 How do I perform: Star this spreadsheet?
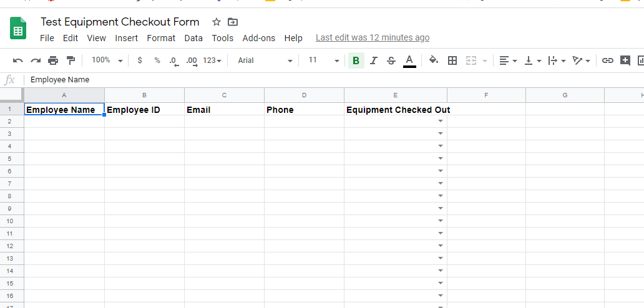[x=217, y=22]
